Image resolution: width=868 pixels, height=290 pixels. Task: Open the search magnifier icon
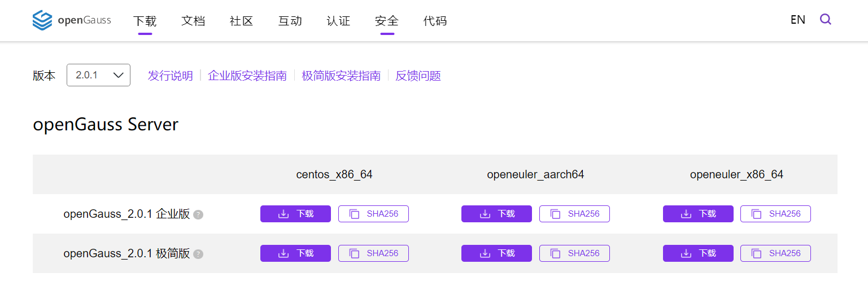[x=826, y=20]
